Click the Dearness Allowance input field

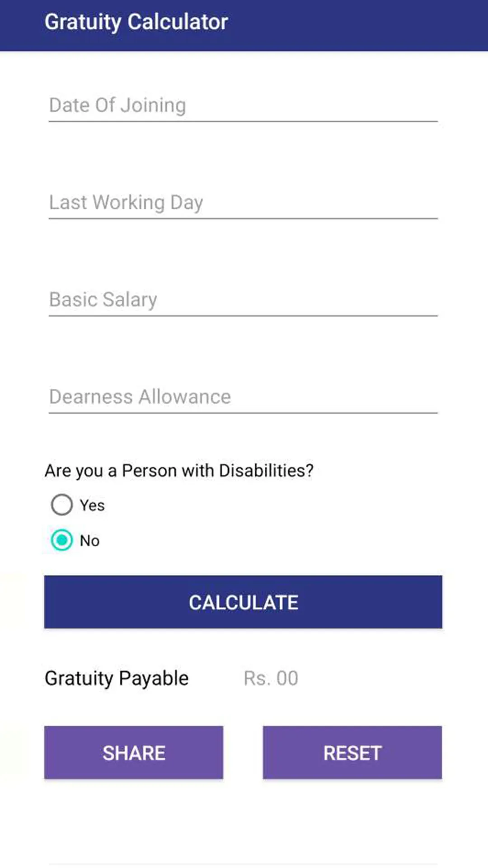pyautogui.click(x=243, y=397)
